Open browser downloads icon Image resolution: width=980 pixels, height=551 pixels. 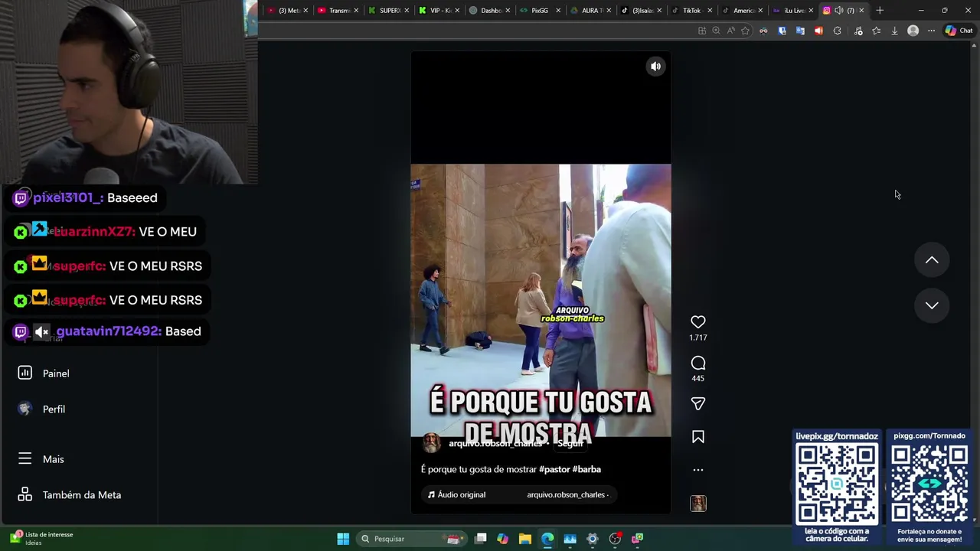[x=894, y=31]
